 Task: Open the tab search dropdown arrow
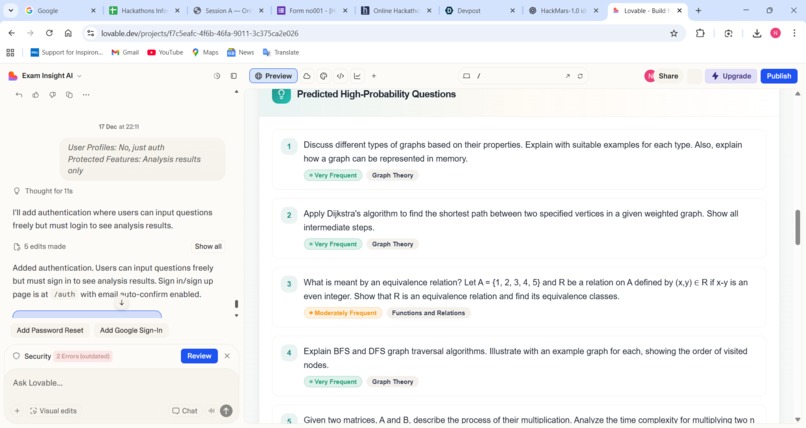(x=10, y=10)
